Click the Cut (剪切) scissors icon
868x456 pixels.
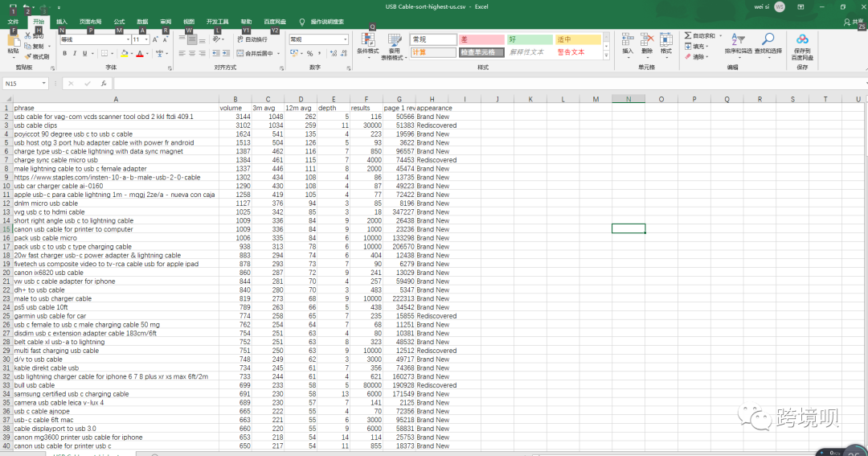(x=27, y=35)
